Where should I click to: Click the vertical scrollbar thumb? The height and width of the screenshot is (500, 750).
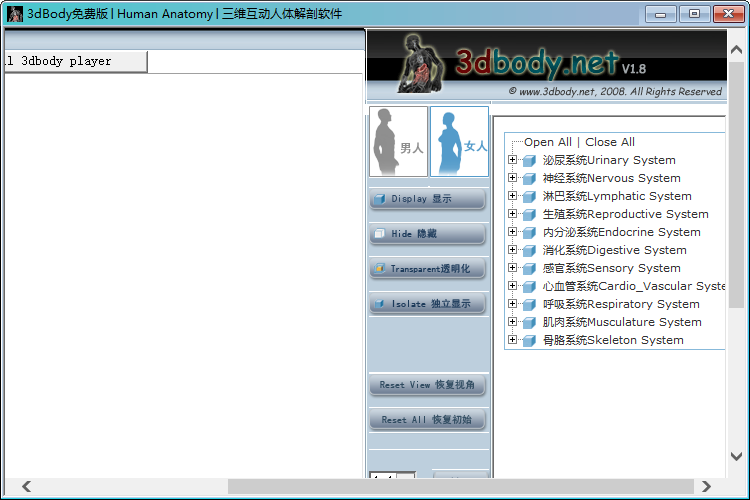(737, 185)
